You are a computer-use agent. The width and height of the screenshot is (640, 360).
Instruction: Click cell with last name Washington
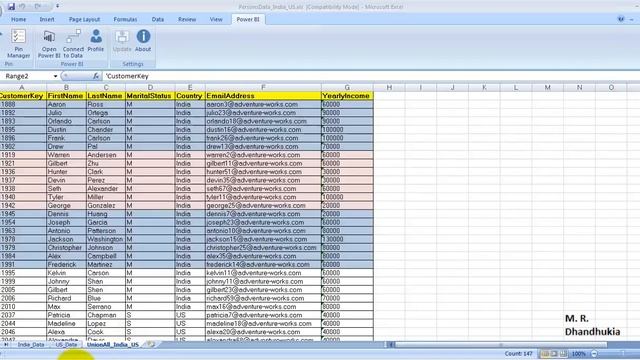[106, 239]
